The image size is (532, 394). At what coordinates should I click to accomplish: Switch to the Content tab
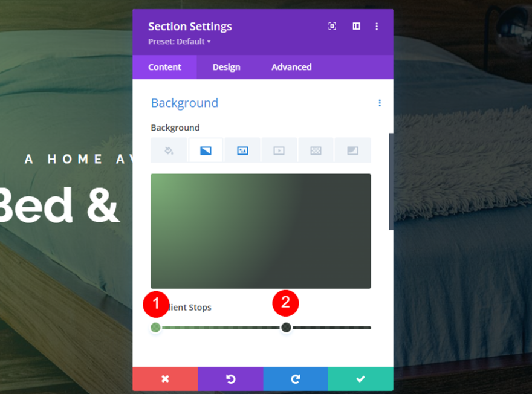[164, 67]
